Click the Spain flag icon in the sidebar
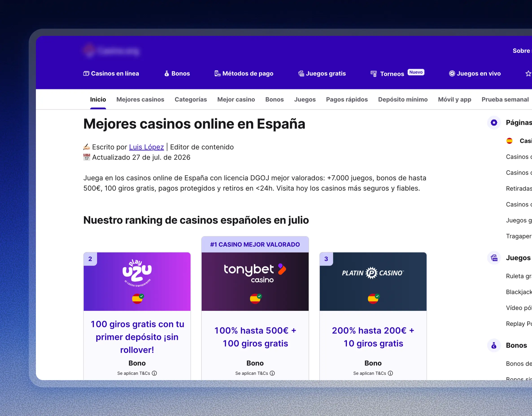Screen dimensions: 532x416 [509, 141]
